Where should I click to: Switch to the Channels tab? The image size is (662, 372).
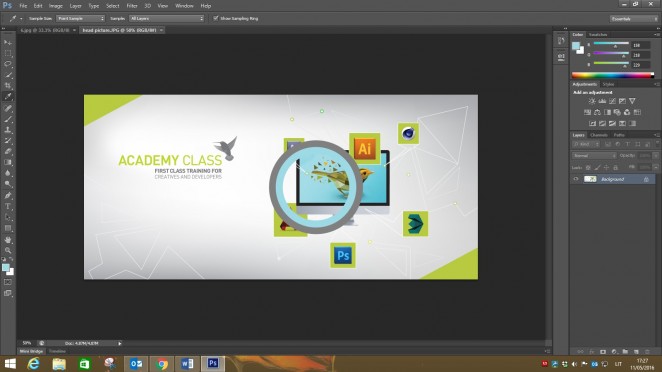coord(599,135)
